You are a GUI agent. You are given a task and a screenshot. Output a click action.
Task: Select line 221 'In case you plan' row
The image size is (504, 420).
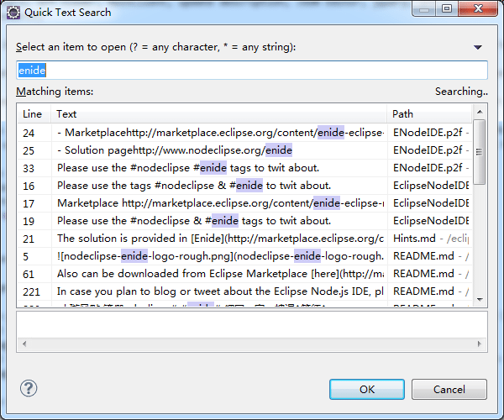(245, 291)
